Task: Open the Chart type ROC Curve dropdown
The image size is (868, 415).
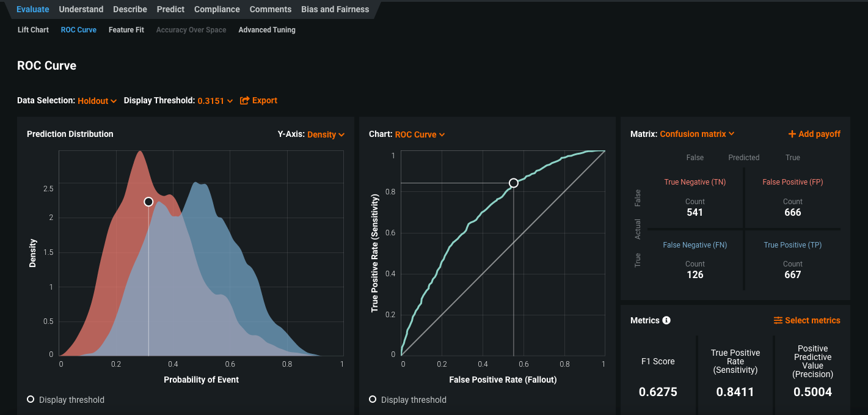Action: [420, 134]
